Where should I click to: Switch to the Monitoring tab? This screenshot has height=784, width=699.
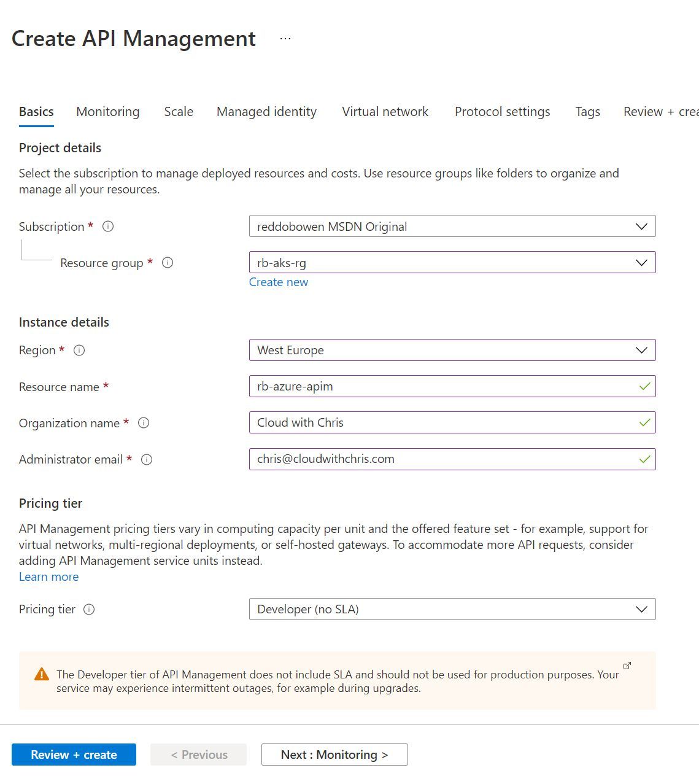[108, 112]
